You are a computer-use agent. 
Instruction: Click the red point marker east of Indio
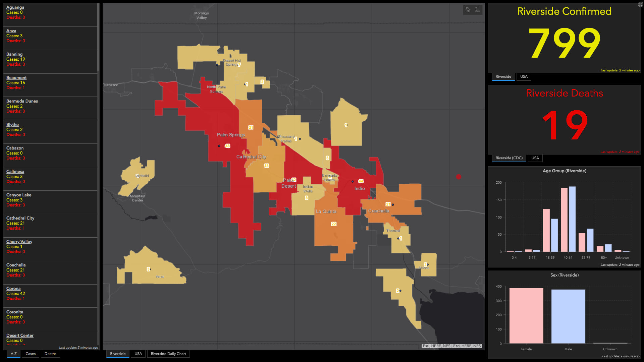pos(459,176)
